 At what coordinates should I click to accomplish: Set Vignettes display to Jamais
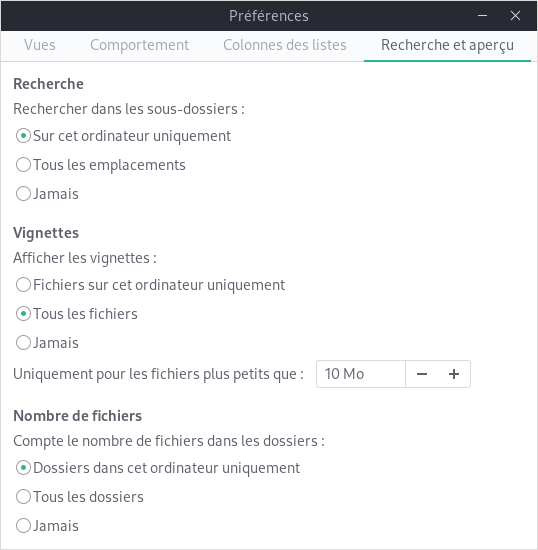(47, 343)
